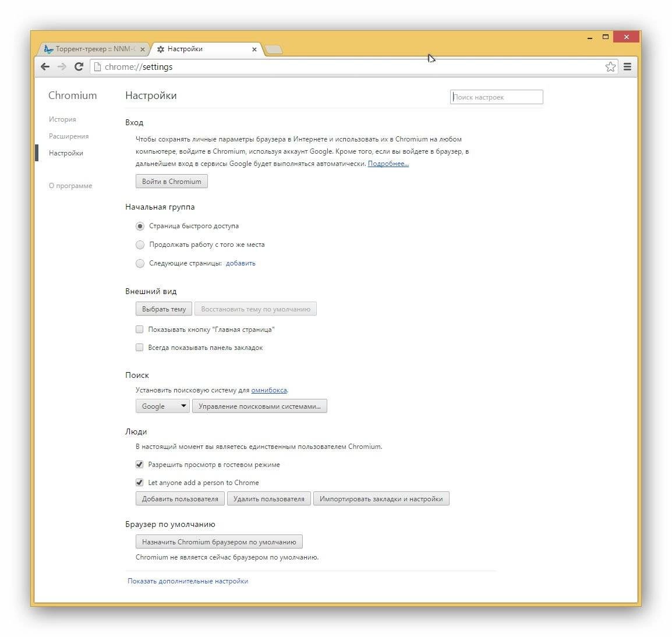This screenshot has width=672, height=637.
Task: Enable Всегда показывать панель закладок checkbox
Action: 139,347
